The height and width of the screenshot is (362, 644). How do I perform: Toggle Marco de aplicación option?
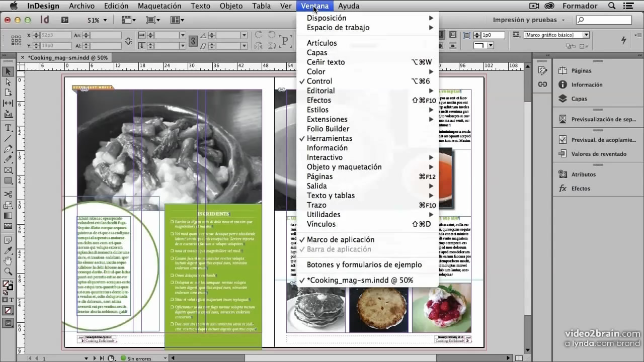367,240
